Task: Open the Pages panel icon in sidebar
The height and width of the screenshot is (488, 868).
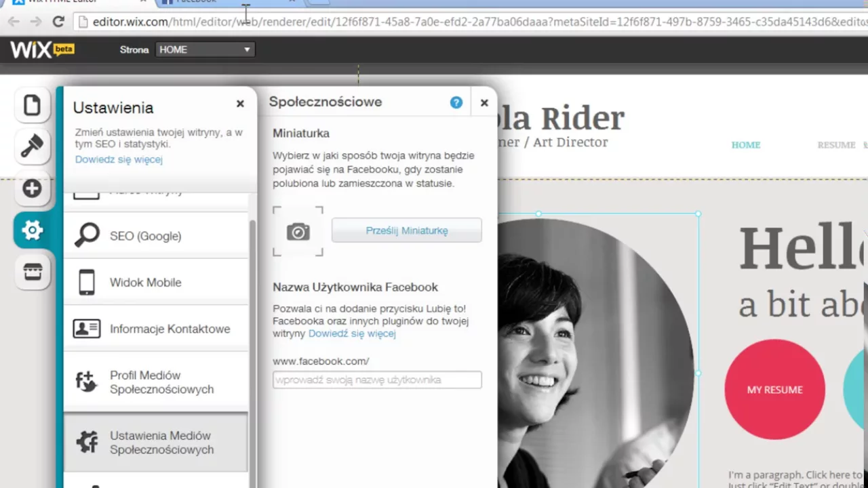Action: 32,105
